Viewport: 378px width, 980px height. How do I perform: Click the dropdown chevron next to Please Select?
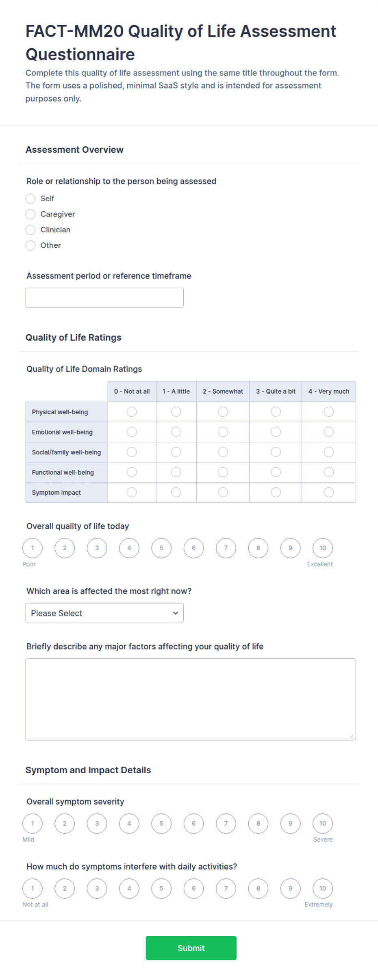tap(176, 613)
